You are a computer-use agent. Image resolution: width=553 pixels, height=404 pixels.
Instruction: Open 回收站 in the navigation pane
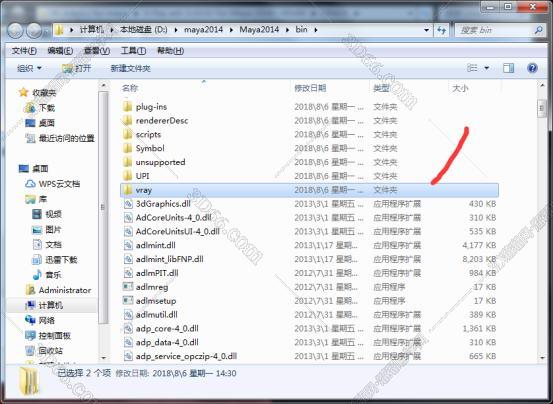(50, 350)
